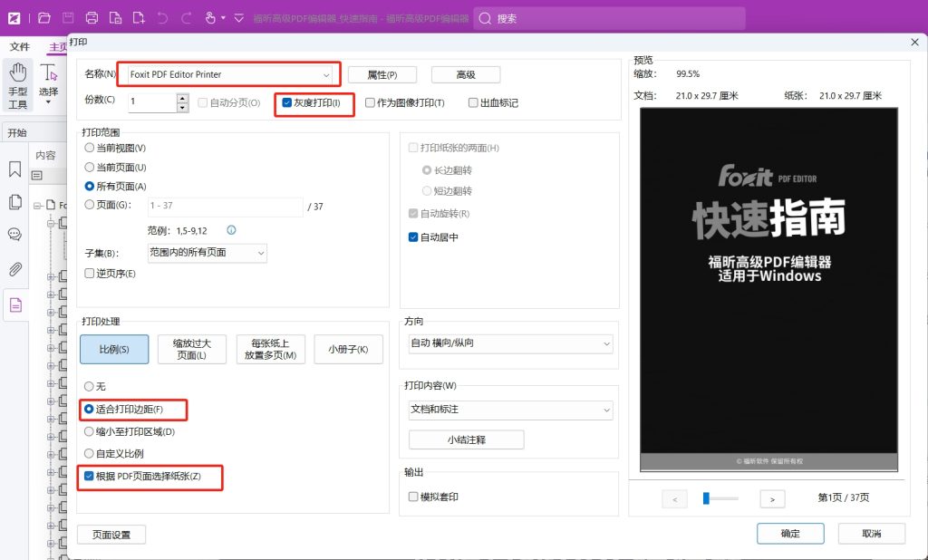Uncheck the 自动居中 auto-center checkbox

[413, 237]
